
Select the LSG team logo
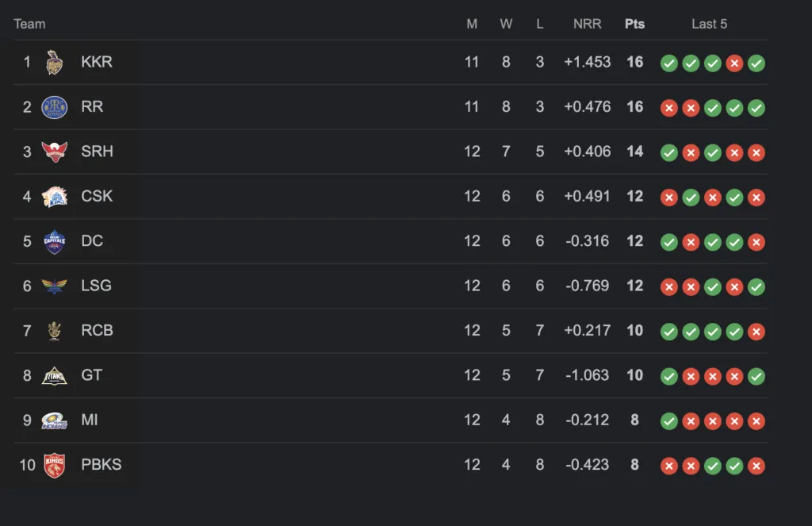click(55, 286)
